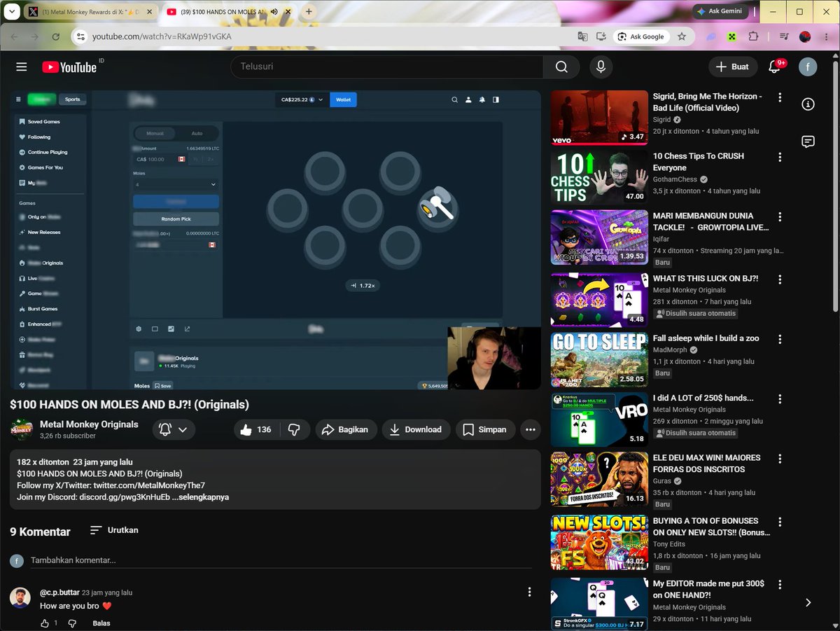Toggle the notification bell for this channel
Screen dimensions: 840x631
(x=166, y=429)
